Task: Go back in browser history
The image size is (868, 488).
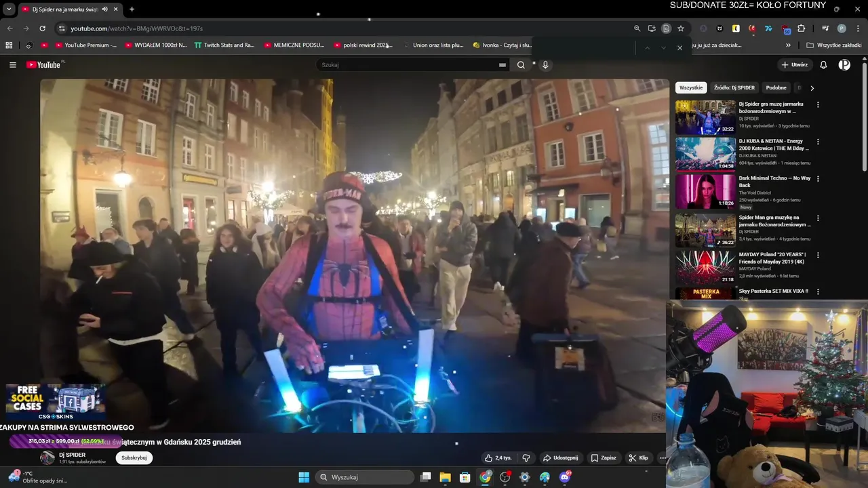Action: click(9, 28)
